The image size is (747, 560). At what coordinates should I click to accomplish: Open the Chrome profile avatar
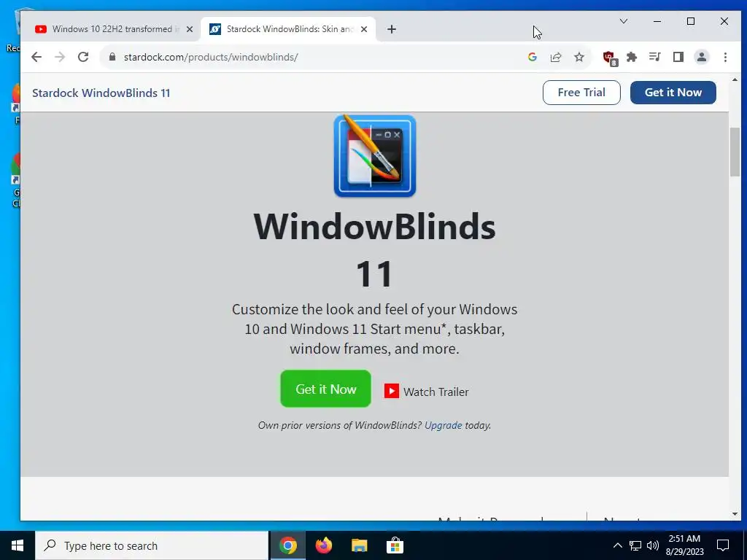point(701,57)
